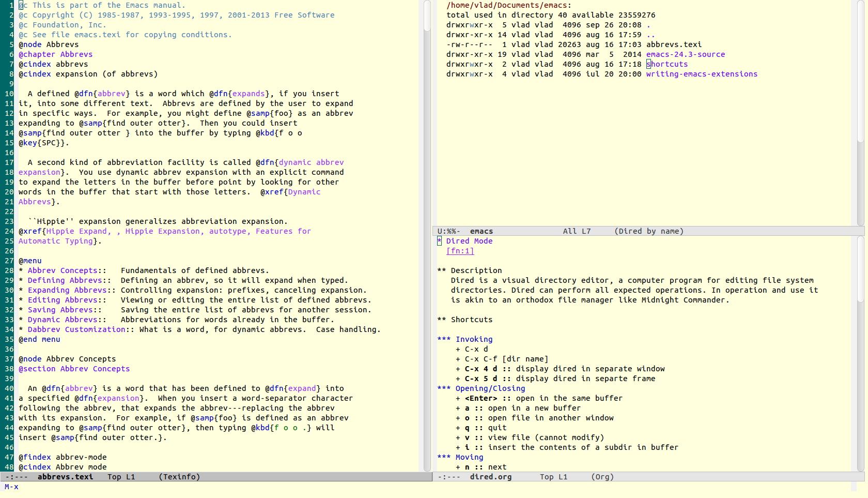This screenshot has width=868, height=498.
Task: Click the parent directory '..' entry
Action: (651, 35)
